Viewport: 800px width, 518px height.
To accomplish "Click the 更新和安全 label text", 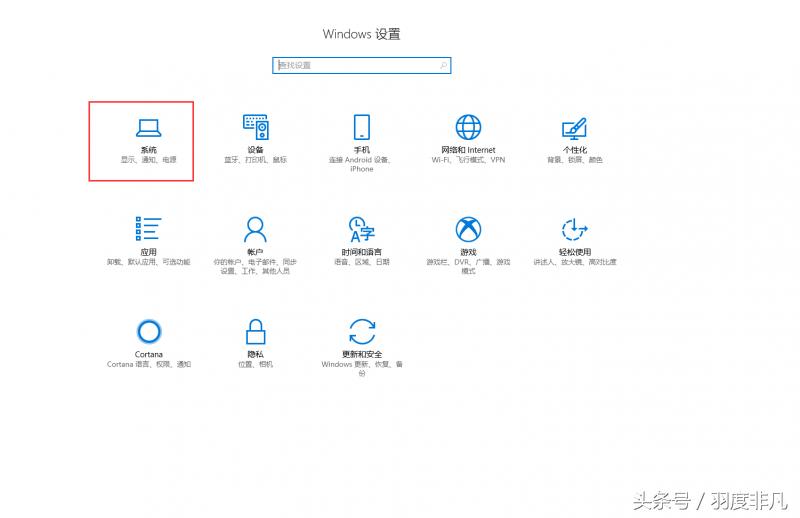I will click(362, 354).
